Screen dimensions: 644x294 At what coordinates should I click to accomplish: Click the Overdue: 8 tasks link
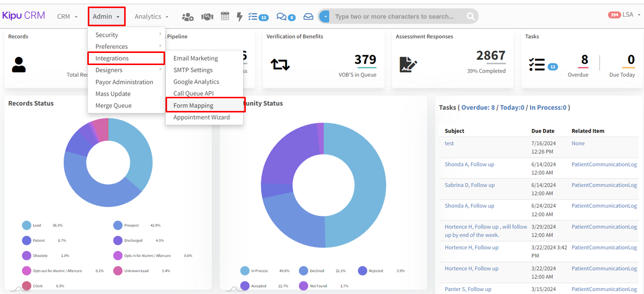[478, 107]
